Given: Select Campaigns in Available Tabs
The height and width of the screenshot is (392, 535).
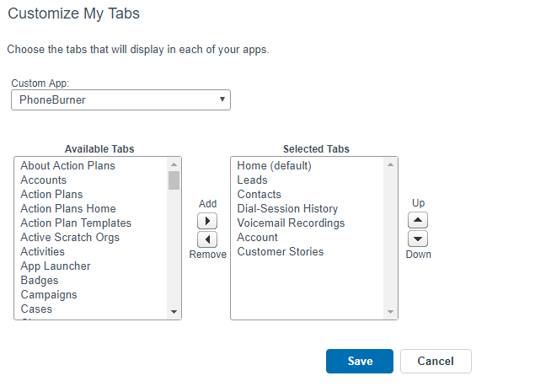Looking at the screenshot, I should [49, 295].
